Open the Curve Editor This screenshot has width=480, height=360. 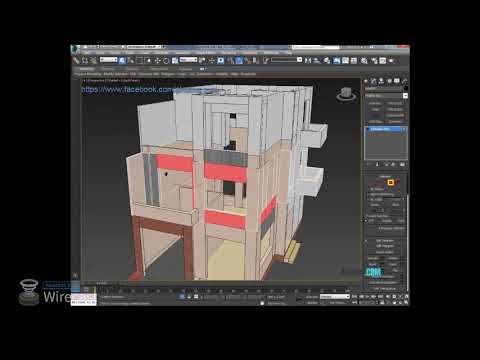click(x=345, y=60)
